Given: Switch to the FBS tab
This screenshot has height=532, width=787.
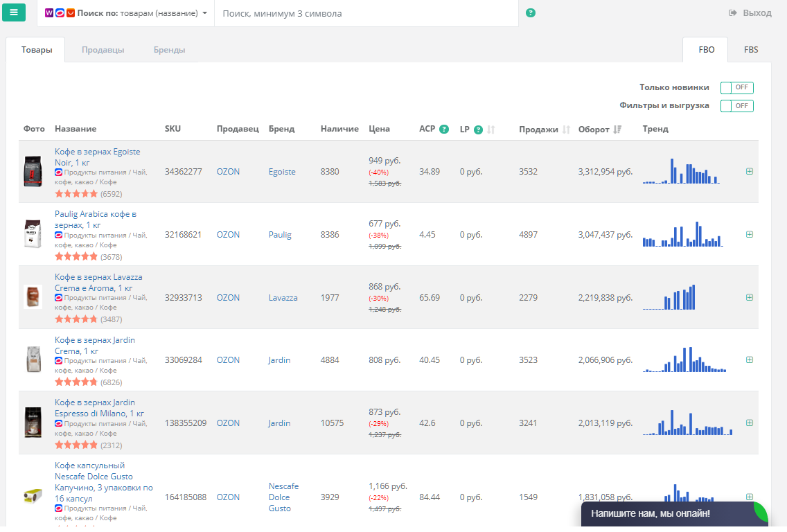Looking at the screenshot, I should coord(751,50).
